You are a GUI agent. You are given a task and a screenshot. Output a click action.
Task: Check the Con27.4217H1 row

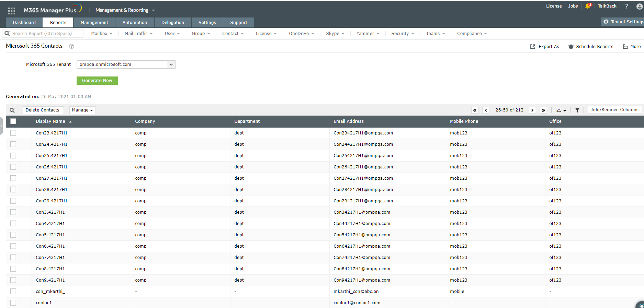tap(13, 178)
